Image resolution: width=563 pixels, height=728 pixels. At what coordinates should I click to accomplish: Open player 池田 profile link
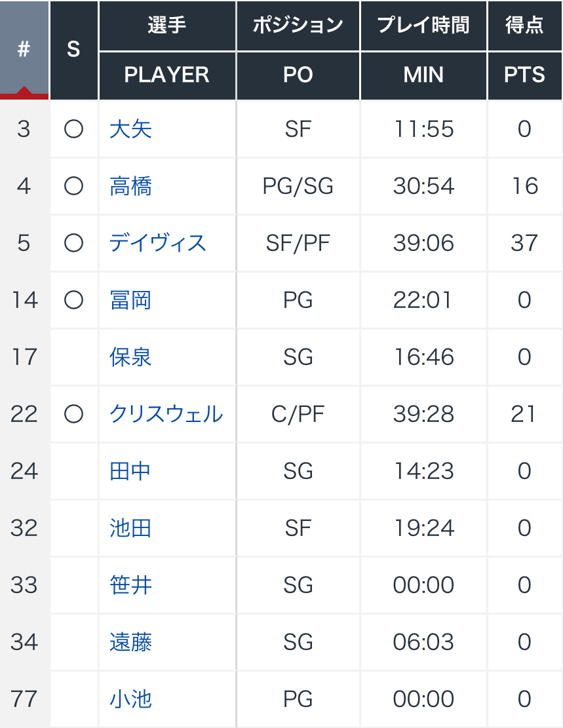tap(130, 528)
